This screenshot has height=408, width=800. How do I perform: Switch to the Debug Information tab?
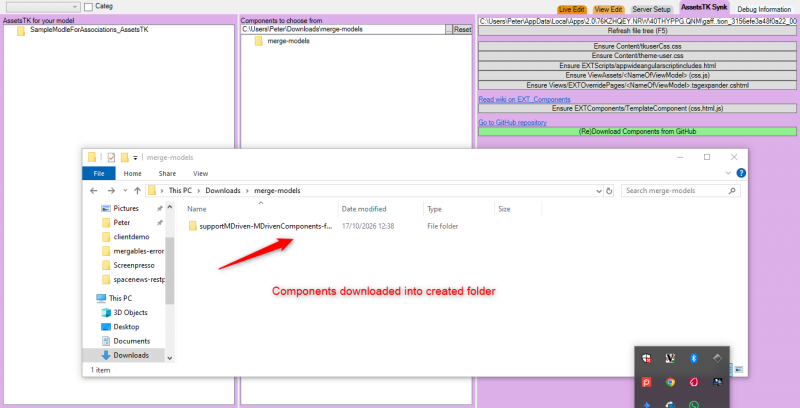pos(764,9)
